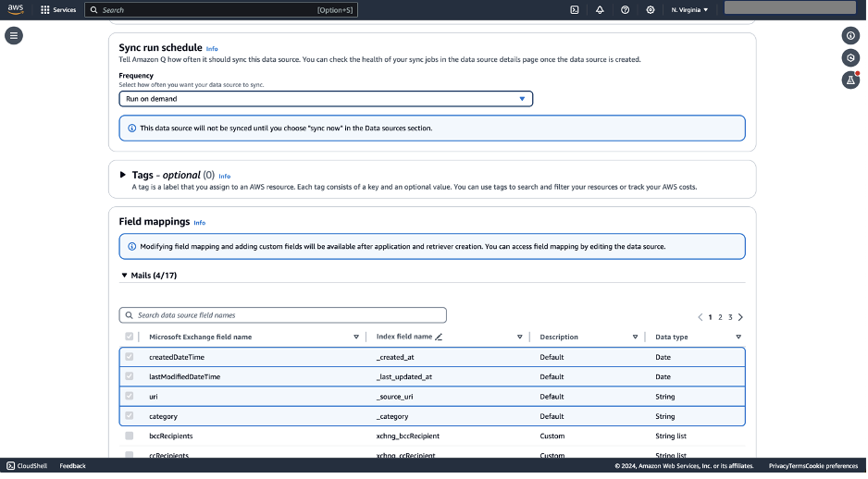Open Info link beside Tags

point(225,177)
